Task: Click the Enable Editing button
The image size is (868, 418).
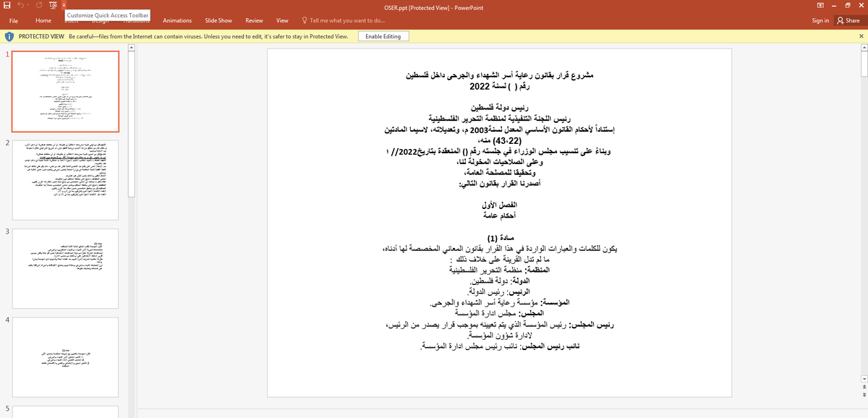Action: pos(384,36)
